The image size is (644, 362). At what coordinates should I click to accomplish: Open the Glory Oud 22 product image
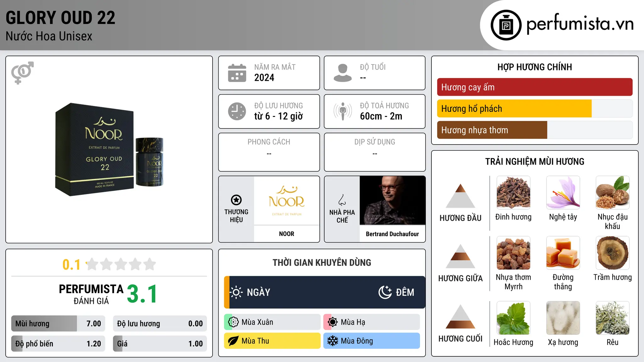point(109,150)
